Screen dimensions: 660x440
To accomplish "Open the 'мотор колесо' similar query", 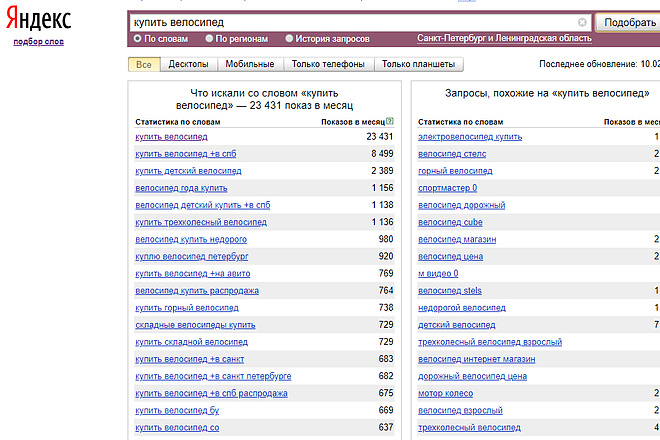I will click(x=445, y=394).
